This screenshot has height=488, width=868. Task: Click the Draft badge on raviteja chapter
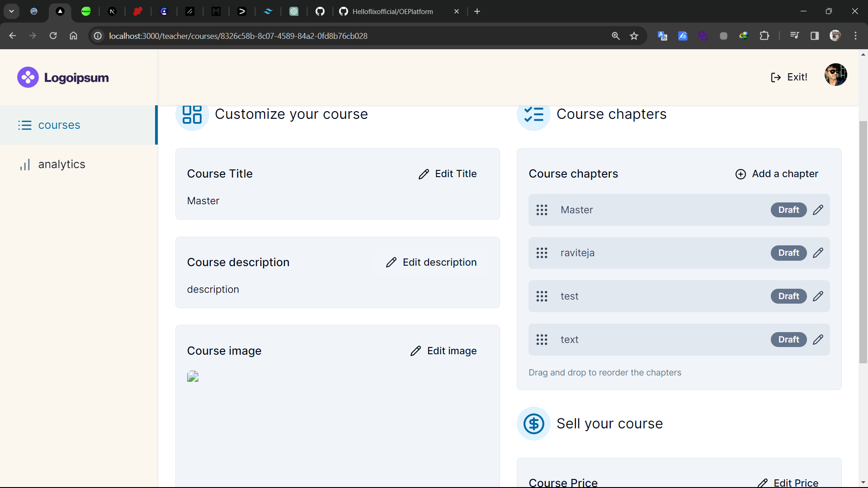click(788, 253)
